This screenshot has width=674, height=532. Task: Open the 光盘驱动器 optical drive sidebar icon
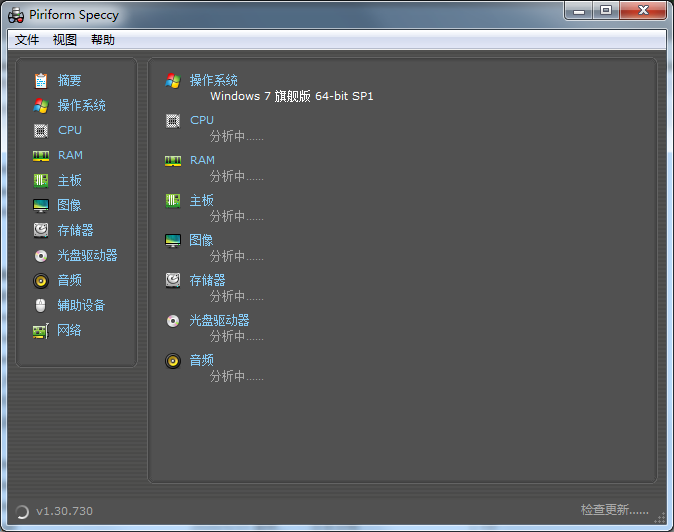coord(41,256)
